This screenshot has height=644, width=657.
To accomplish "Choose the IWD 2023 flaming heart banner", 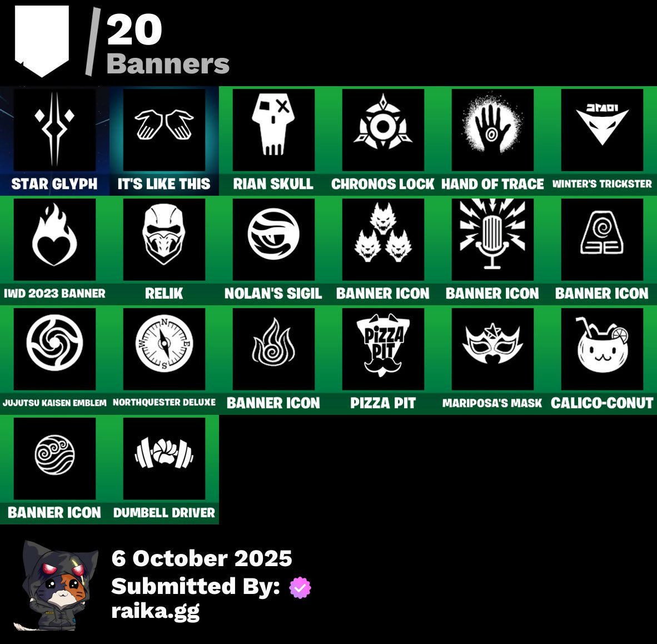I will 54,239.
